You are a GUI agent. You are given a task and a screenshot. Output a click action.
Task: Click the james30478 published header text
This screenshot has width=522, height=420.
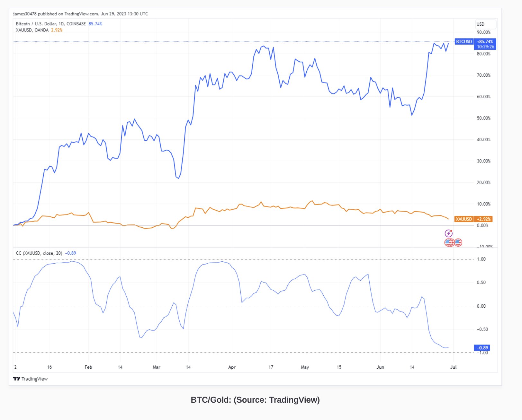point(80,14)
